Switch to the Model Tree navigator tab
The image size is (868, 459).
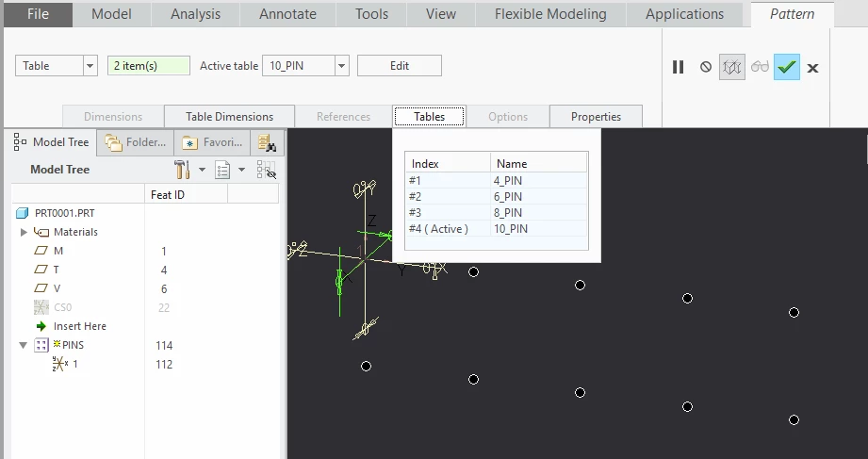click(53, 142)
